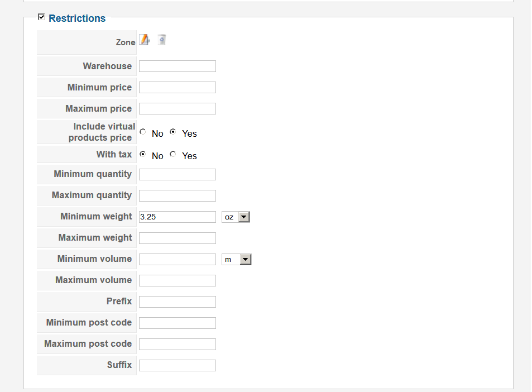Click the Minimum weight field containing 3.25
The width and height of the screenshot is (532, 392).
[x=177, y=217]
